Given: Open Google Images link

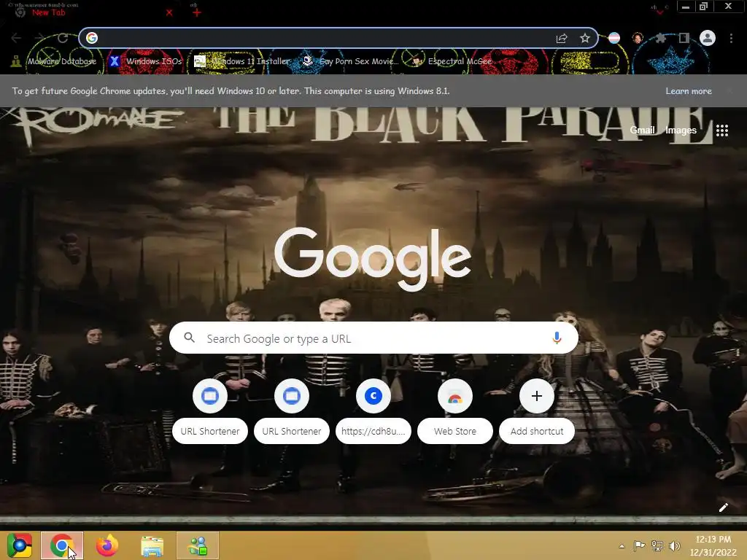Looking at the screenshot, I should coord(681,130).
